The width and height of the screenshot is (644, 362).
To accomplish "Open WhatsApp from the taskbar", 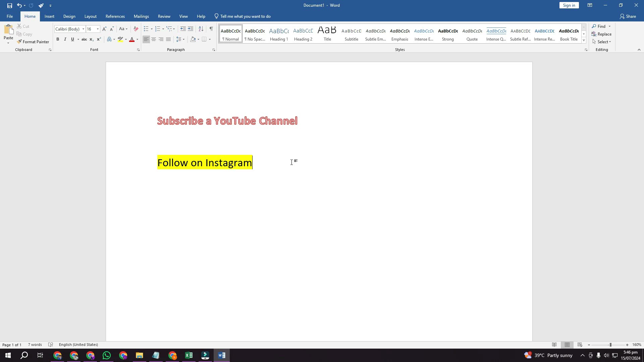I will pos(107,355).
